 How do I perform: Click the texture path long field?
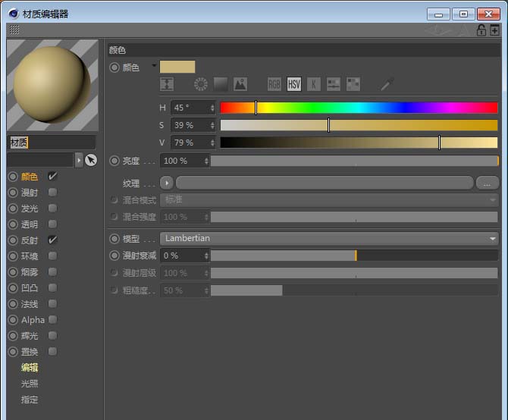[x=325, y=183]
